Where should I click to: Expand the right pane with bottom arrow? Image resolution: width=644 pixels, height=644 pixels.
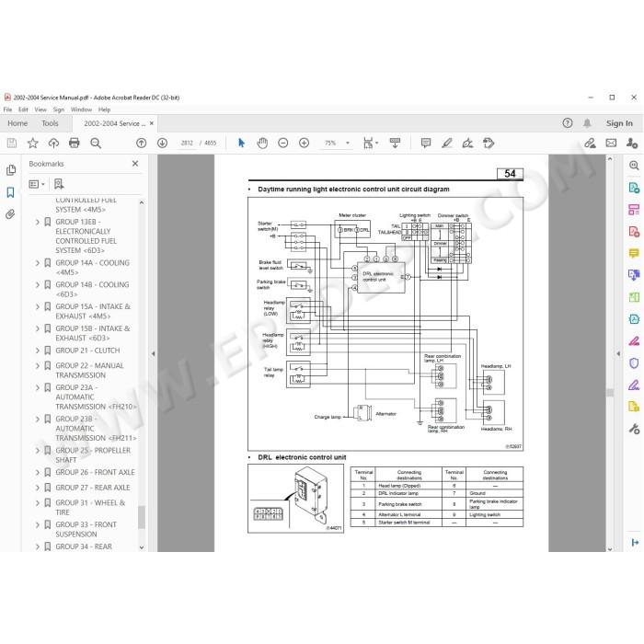pyautogui.click(x=635, y=543)
